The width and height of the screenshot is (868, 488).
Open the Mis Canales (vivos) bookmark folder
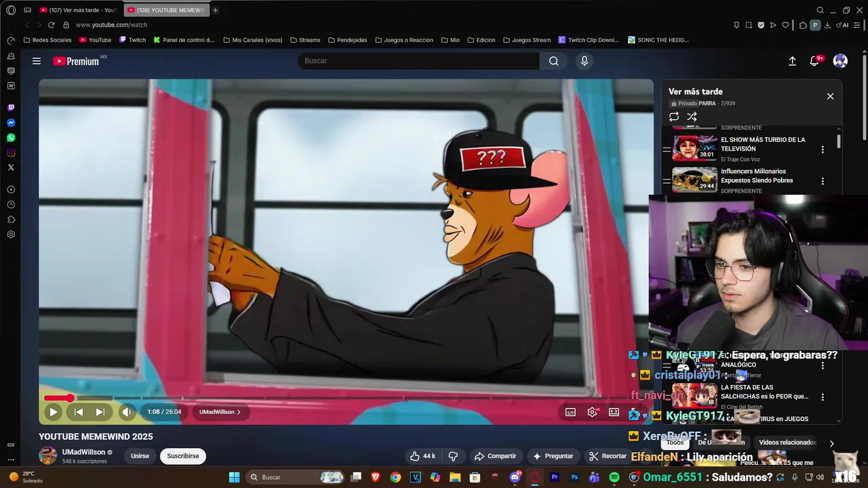[x=252, y=40]
